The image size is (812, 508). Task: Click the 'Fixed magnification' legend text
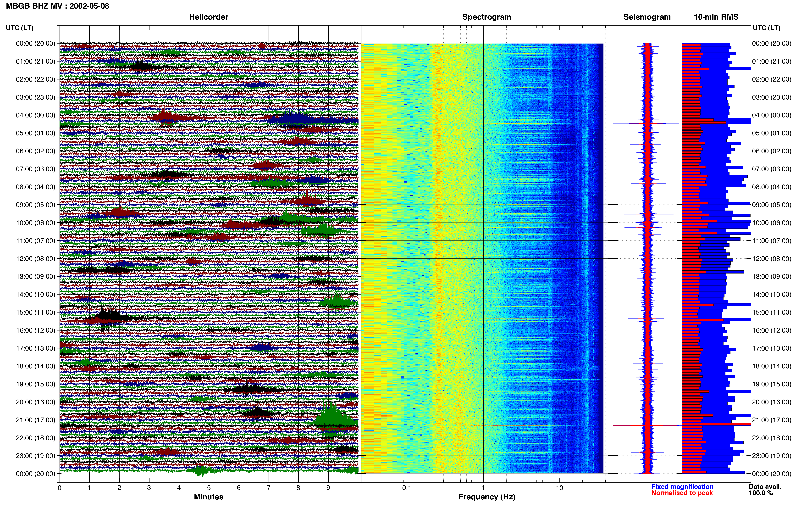(x=682, y=487)
